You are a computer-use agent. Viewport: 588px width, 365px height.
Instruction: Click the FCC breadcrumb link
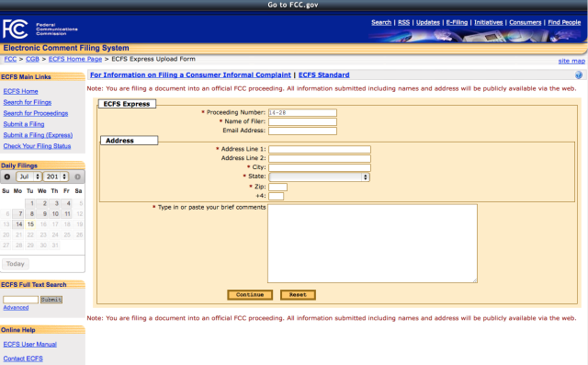[x=10, y=59]
